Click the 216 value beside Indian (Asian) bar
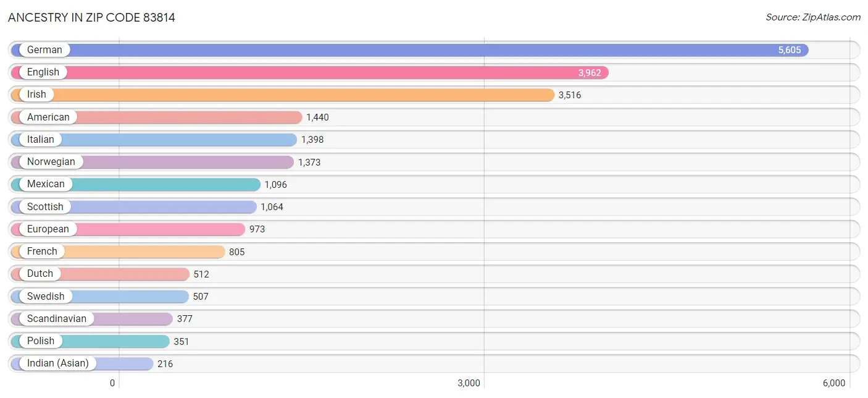868x398 pixels. tap(165, 364)
